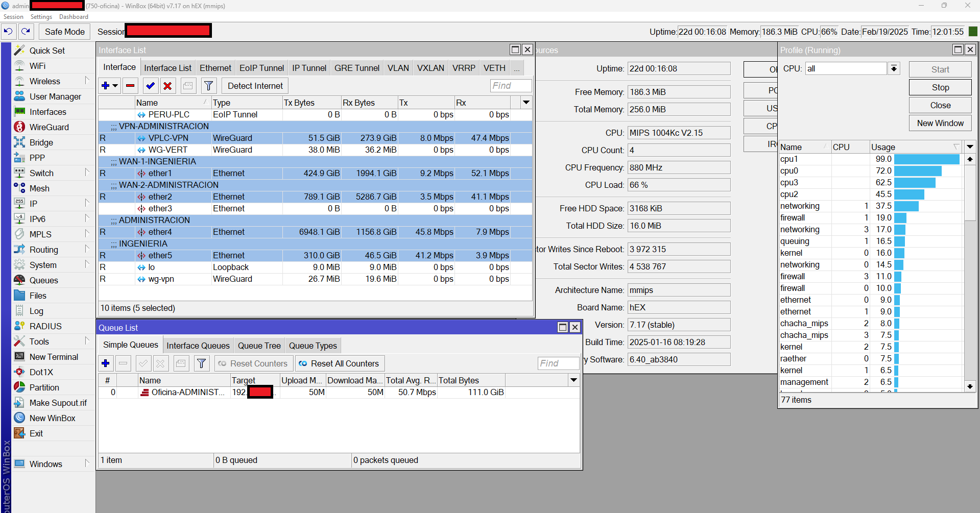Screen dimensions: 980x513
Task: Open Profile table column chooser dropdown
Action: 970,147
